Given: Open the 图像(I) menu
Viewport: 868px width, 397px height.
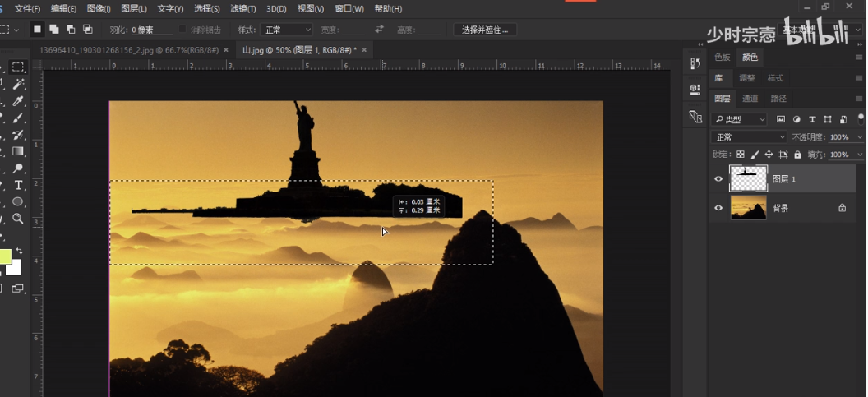Looking at the screenshot, I should coord(99,9).
